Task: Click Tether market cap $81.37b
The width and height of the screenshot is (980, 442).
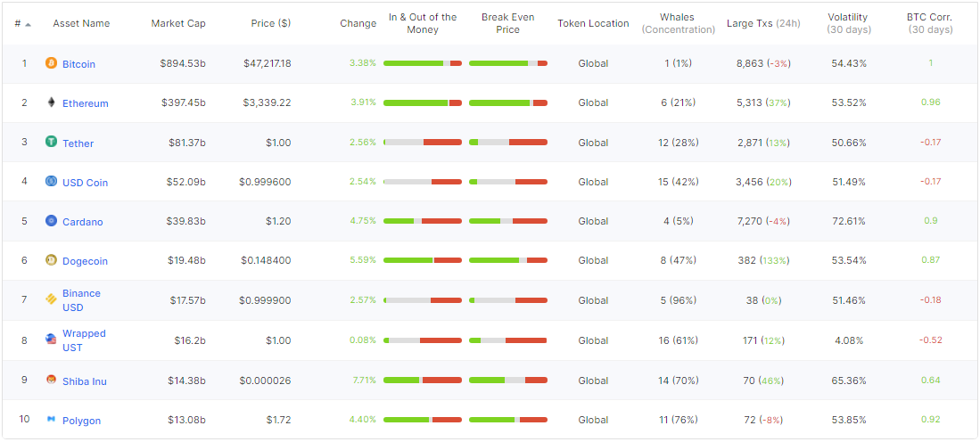Action: click(x=186, y=143)
